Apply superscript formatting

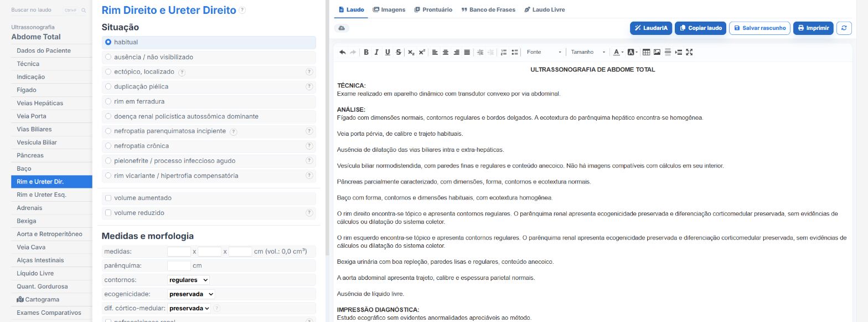click(422, 52)
